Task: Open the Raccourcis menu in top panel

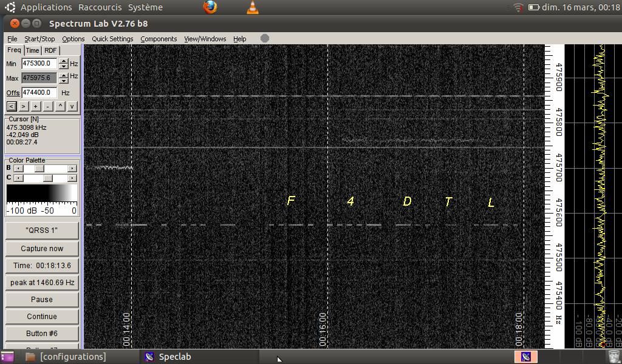Action: pyautogui.click(x=100, y=7)
